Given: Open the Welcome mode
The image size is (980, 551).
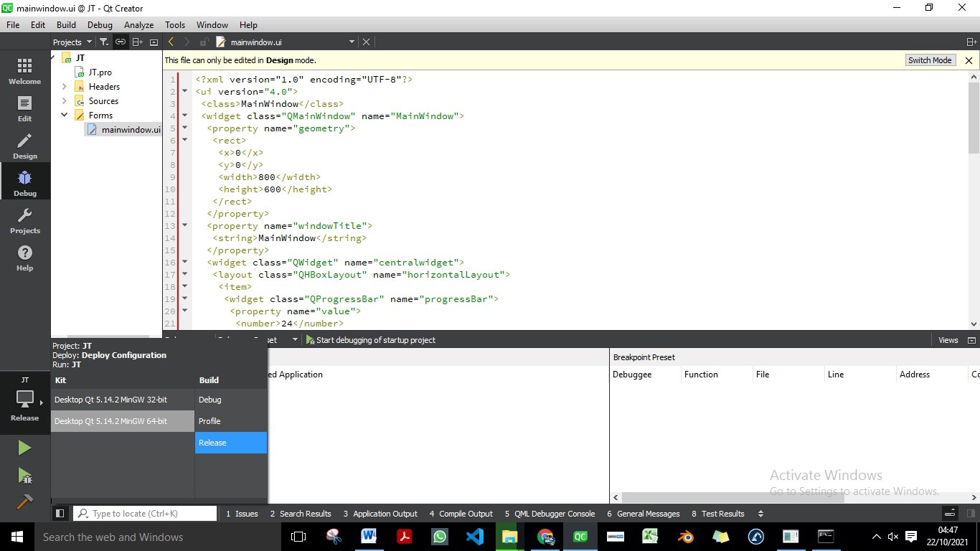Looking at the screenshot, I should (x=24, y=71).
